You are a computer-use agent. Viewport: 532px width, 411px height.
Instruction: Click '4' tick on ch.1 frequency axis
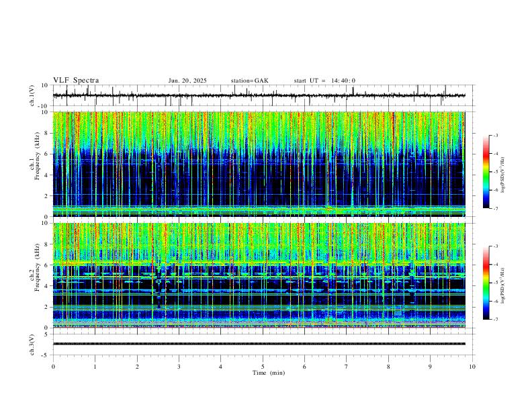[47, 175]
